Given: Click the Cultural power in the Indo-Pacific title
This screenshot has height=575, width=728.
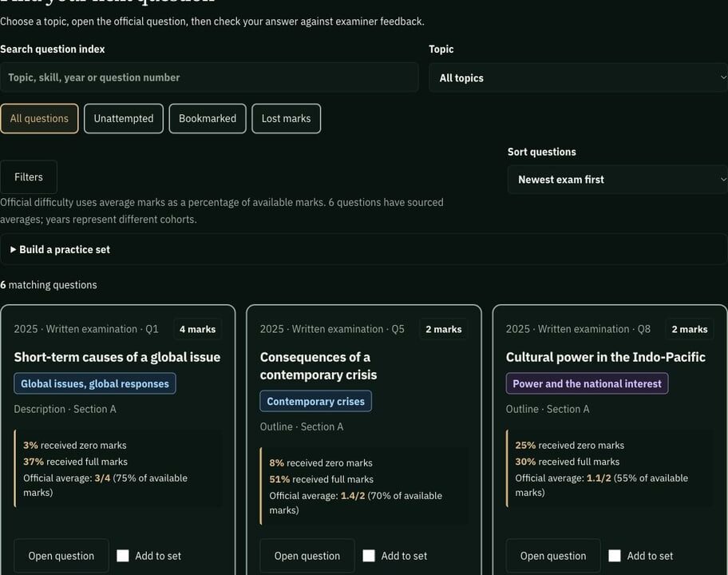Looking at the screenshot, I should coord(606,357).
